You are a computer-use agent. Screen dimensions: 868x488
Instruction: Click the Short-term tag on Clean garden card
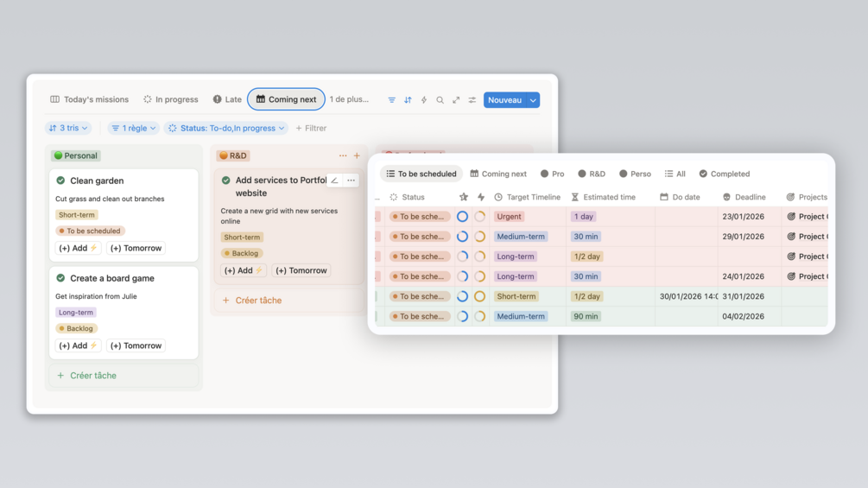[x=76, y=215]
